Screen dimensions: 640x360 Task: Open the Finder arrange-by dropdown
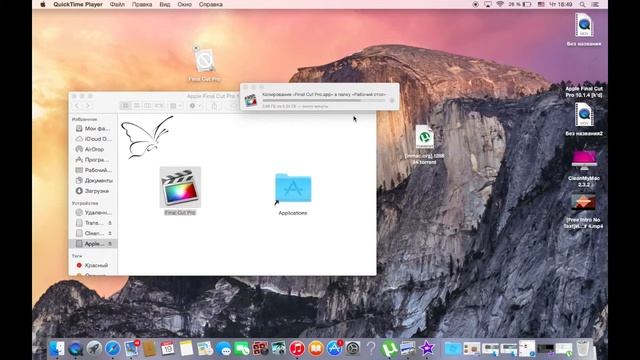(x=176, y=106)
